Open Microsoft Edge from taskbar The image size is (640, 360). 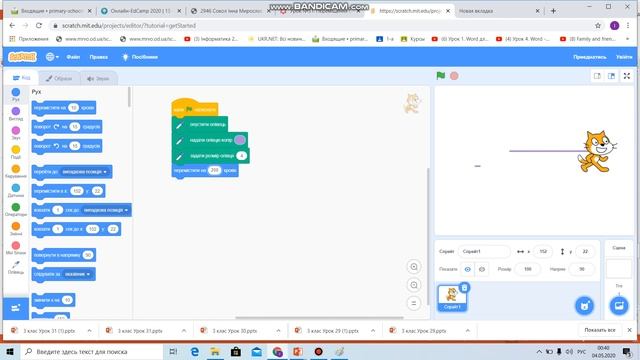click(195, 351)
